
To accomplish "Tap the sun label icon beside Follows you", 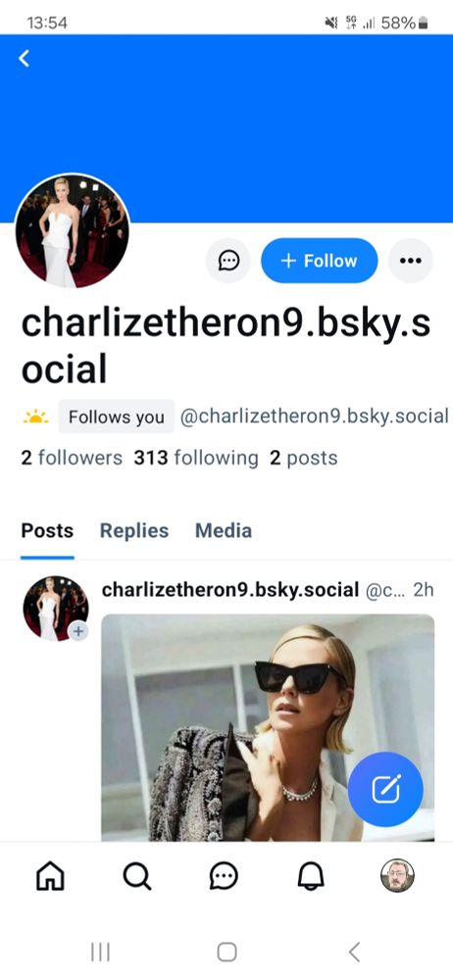I will click(x=35, y=416).
